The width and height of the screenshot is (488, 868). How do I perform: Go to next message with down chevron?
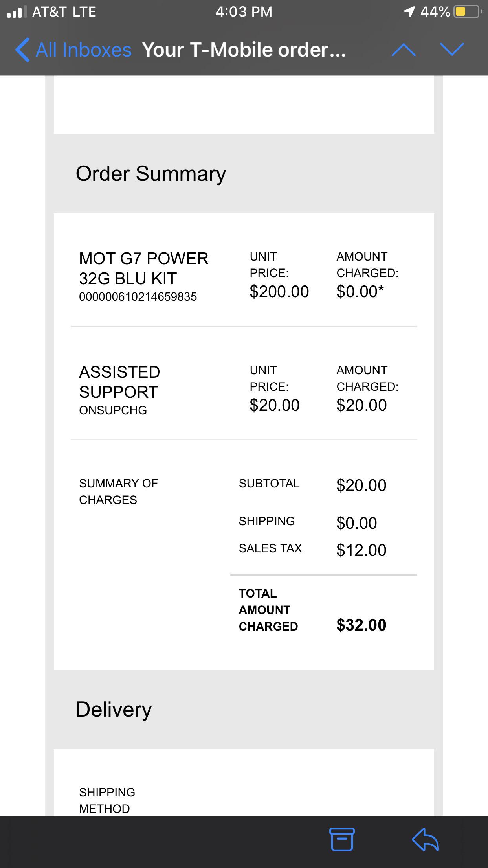pos(451,50)
